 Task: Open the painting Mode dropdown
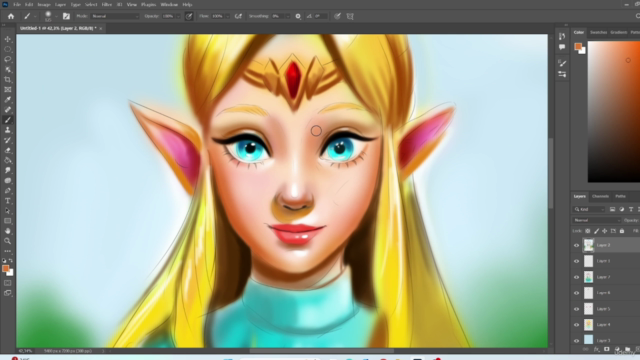click(114, 16)
